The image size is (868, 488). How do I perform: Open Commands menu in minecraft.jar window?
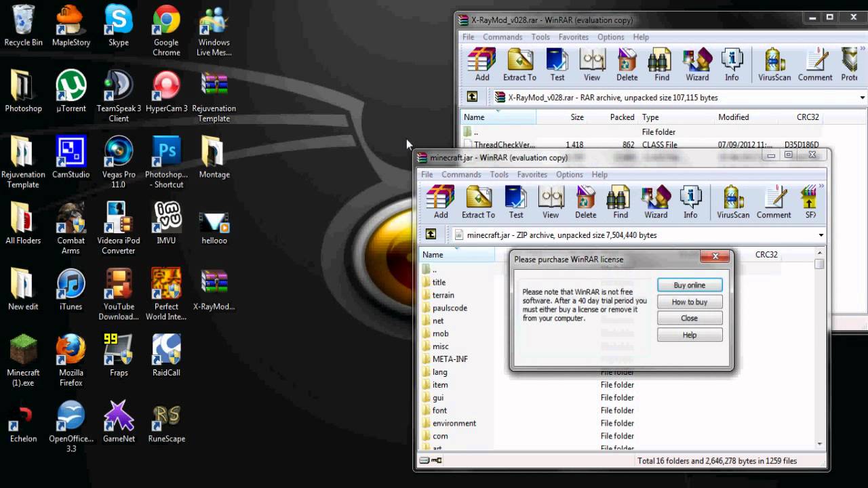coord(461,174)
